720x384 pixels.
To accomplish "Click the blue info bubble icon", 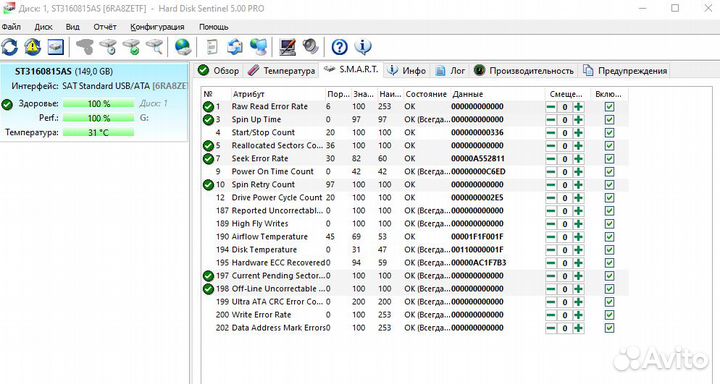I will [x=363, y=47].
